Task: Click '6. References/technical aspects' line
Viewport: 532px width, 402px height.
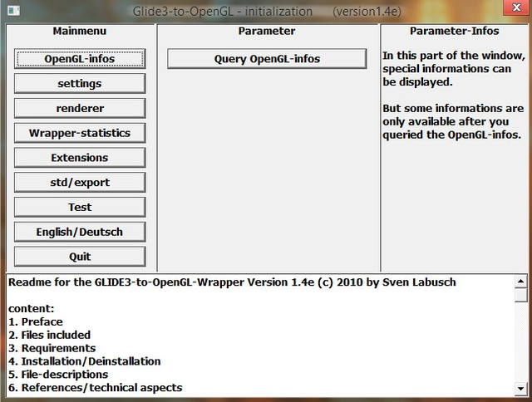Action: (x=96, y=388)
